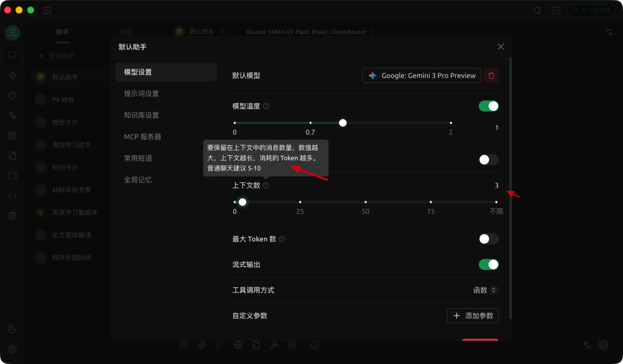The width and height of the screenshot is (623, 364).
Task: Disable the 模型温度 toggle
Action: [x=489, y=106]
